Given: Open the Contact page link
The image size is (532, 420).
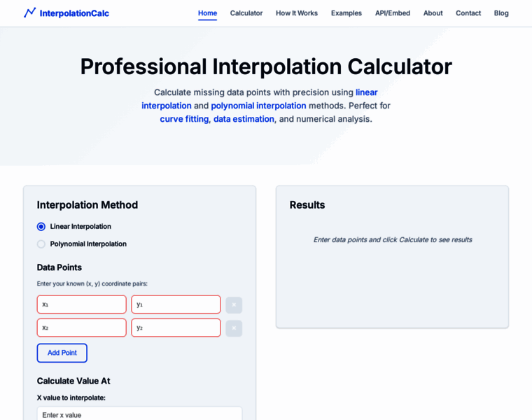Looking at the screenshot, I should [468, 13].
